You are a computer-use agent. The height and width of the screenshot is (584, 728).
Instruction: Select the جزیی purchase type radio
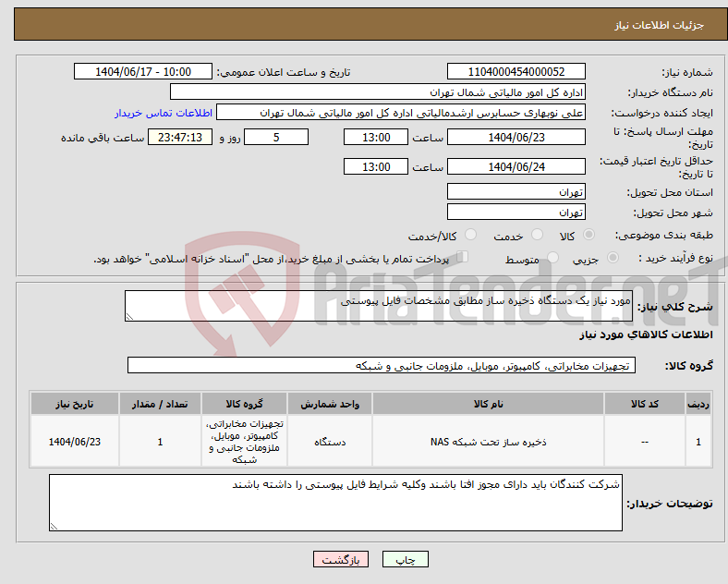[x=613, y=258]
